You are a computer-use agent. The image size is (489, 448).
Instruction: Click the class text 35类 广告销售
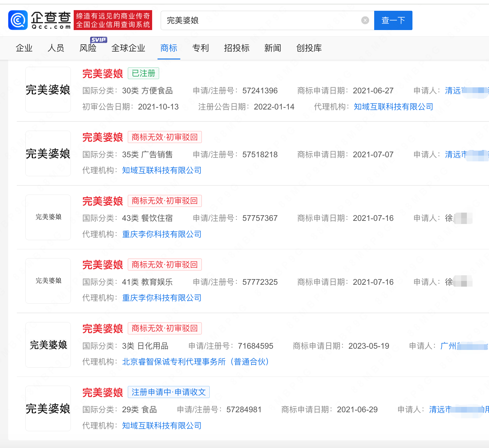(x=147, y=155)
